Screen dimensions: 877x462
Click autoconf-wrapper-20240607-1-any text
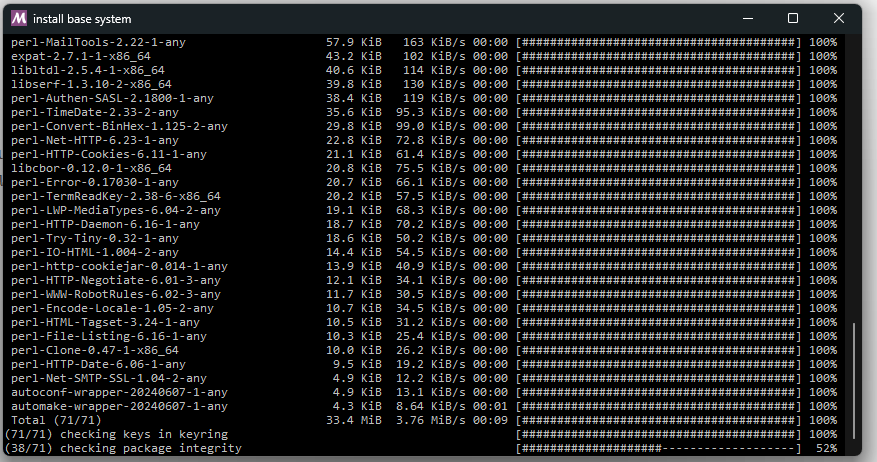[x=119, y=392]
